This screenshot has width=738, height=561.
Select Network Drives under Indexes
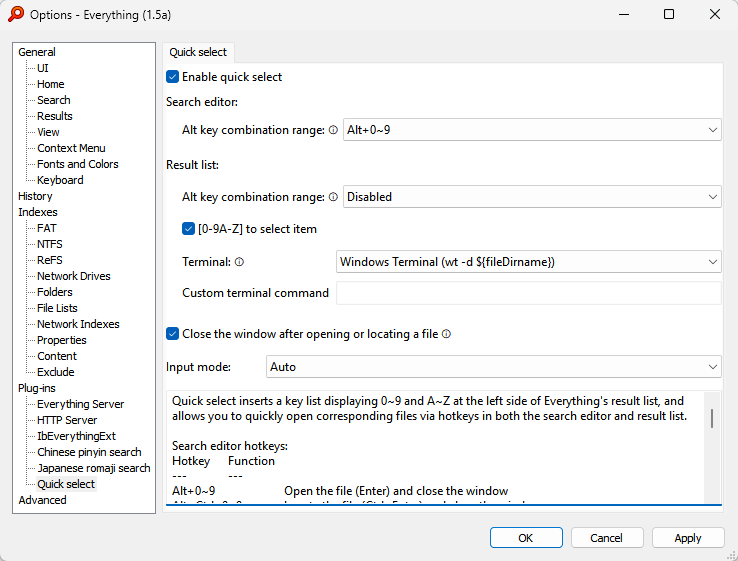click(x=73, y=276)
